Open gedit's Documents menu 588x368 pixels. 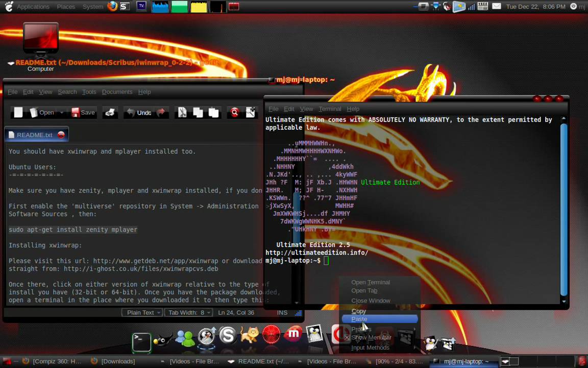pos(117,92)
